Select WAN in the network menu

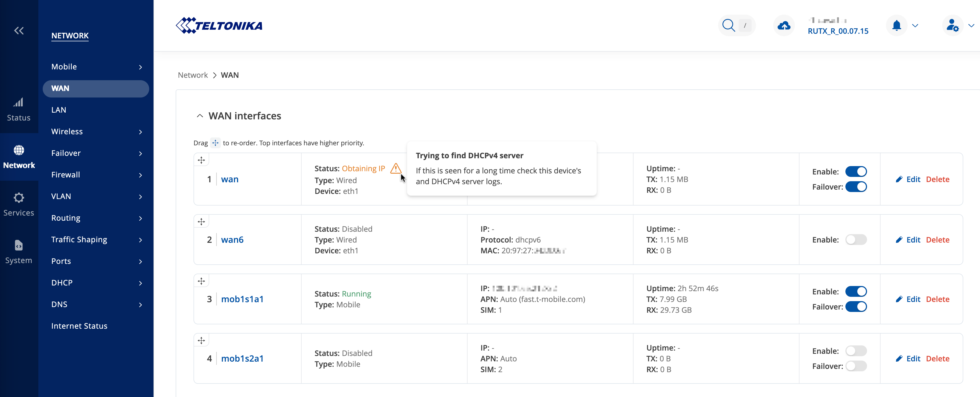click(x=96, y=89)
